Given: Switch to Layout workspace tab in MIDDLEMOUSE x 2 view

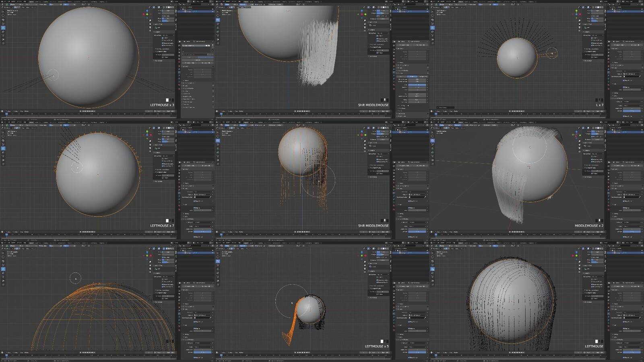Looking at the screenshot, I should tap(461, 122).
